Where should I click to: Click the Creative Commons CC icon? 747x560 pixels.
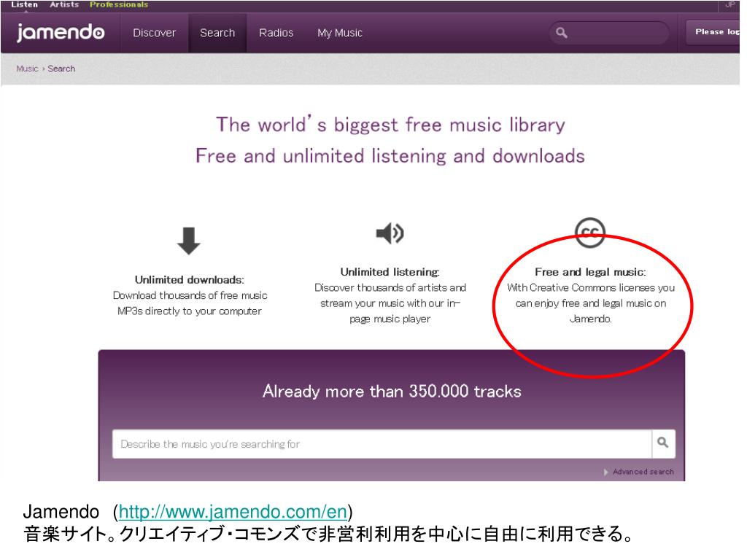pos(589,233)
